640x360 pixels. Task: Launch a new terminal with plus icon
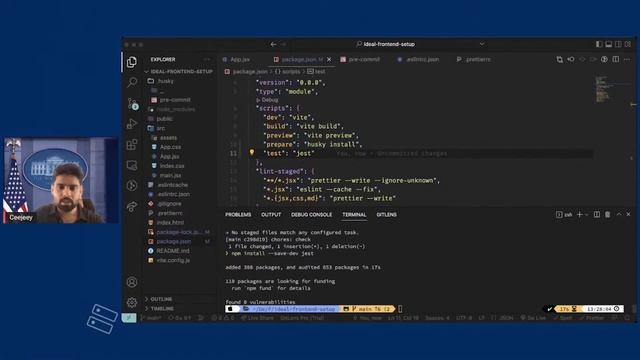[x=580, y=214]
